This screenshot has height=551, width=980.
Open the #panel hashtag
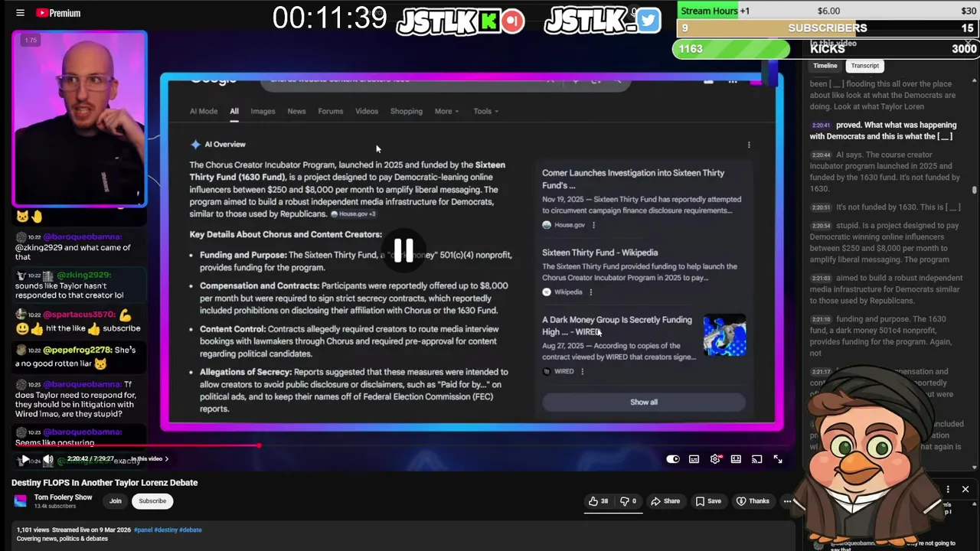click(142, 530)
